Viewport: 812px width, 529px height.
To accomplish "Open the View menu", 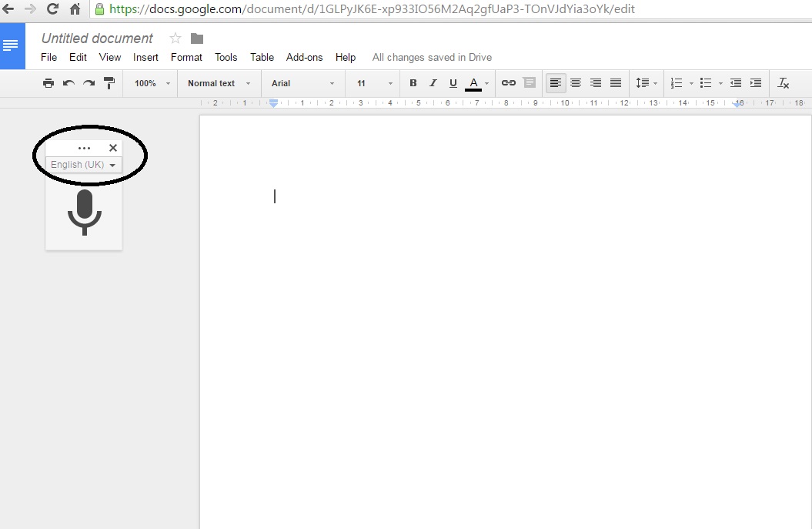I will click(110, 57).
